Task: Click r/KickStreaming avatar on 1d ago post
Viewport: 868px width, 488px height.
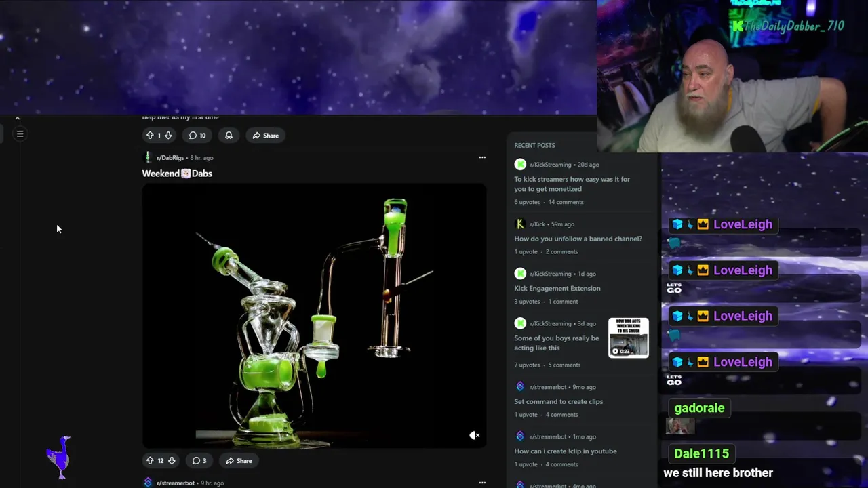Action: pyautogui.click(x=520, y=274)
